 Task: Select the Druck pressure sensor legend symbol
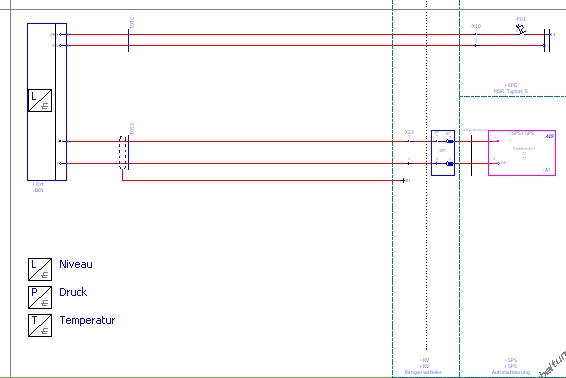(40, 297)
